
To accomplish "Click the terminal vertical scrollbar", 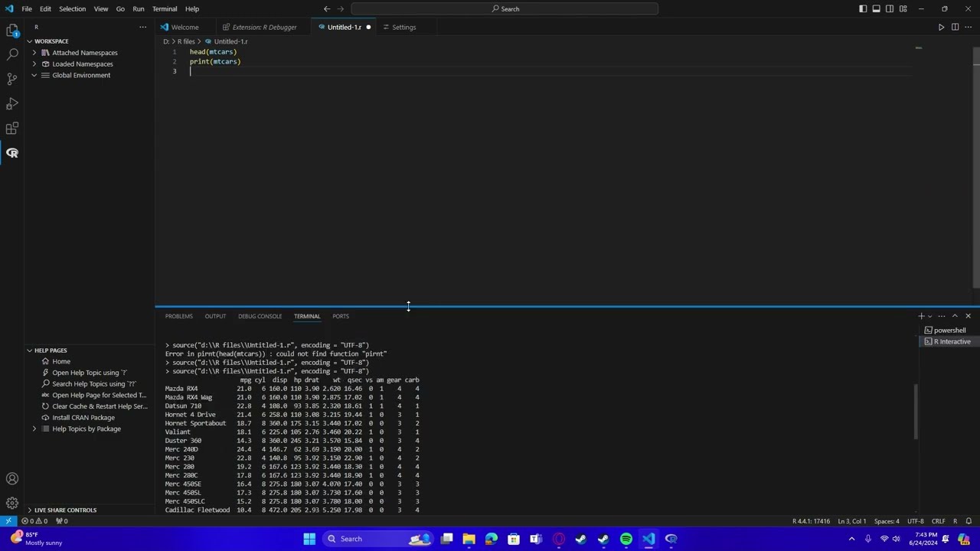I will (x=916, y=412).
